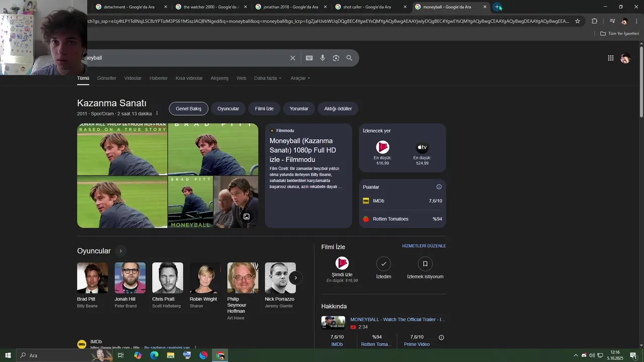Image resolution: width=644 pixels, height=362 pixels.
Task: Click the trailer video thumbnail
Action: tap(333, 323)
